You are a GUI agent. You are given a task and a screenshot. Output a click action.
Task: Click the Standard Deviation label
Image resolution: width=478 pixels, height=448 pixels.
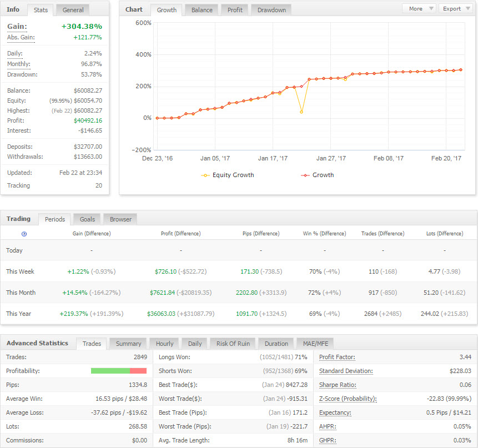point(346,371)
